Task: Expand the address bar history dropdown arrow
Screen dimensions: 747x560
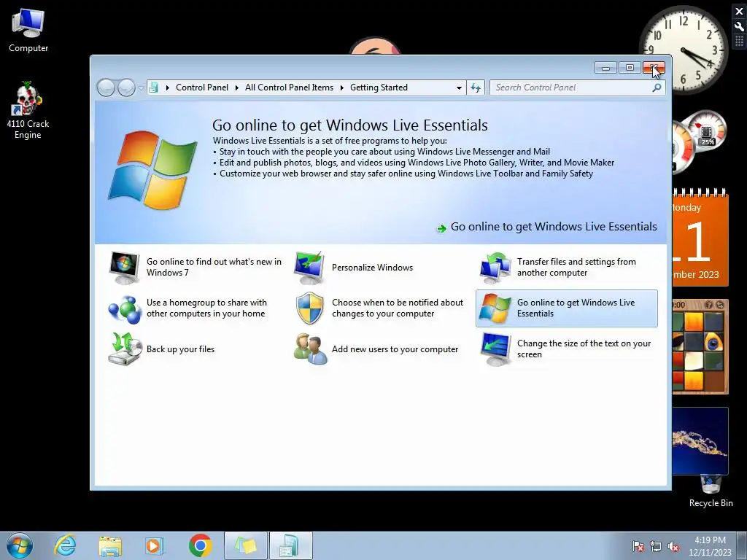Action: pyautogui.click(x=459, y=87)
